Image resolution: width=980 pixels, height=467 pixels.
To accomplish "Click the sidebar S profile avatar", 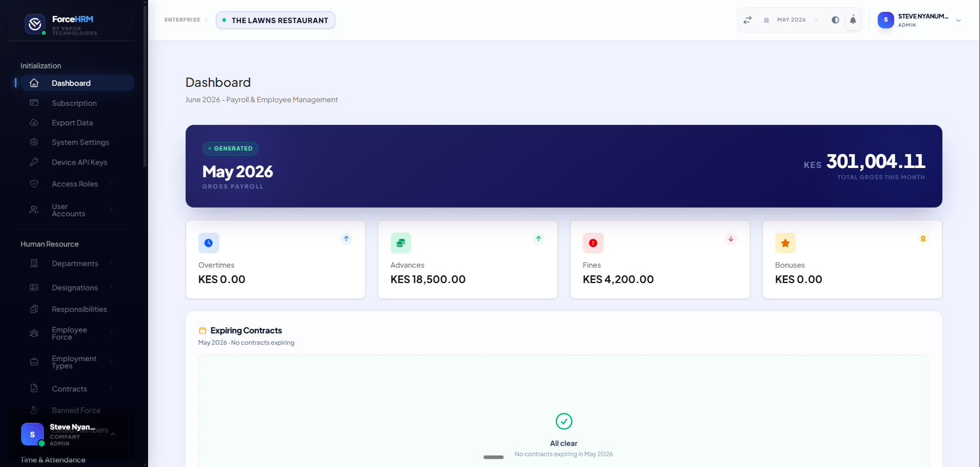I will pyautogui.click(x=32, y=434).
